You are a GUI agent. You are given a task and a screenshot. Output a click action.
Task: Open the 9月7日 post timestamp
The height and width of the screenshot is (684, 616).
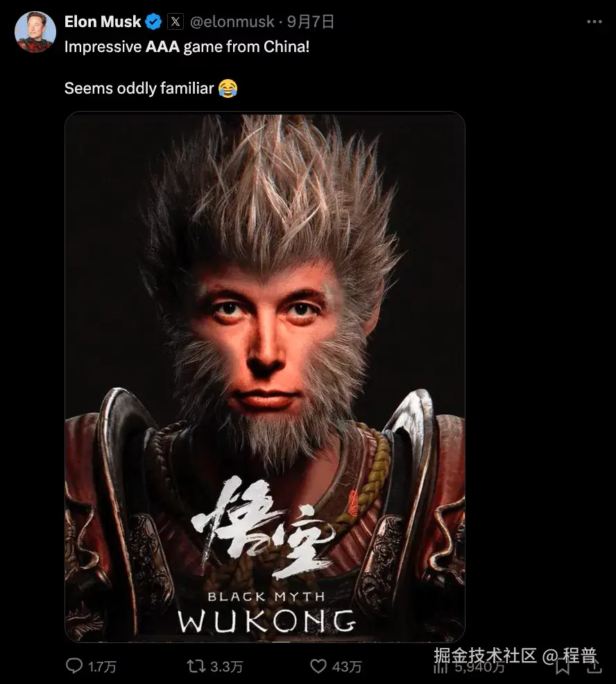[x=311, y=22]
